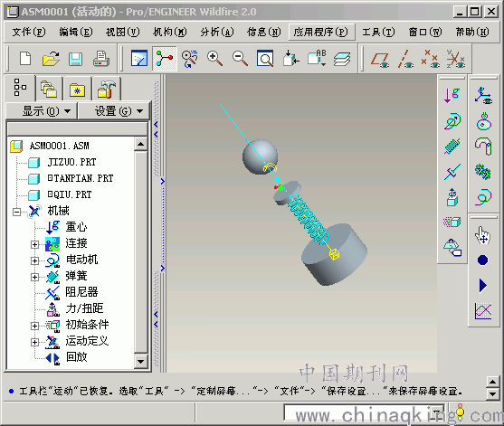Screen dimensions: 504x426
Task: Select the 力/扭距 item
Action: pos(84,308)
